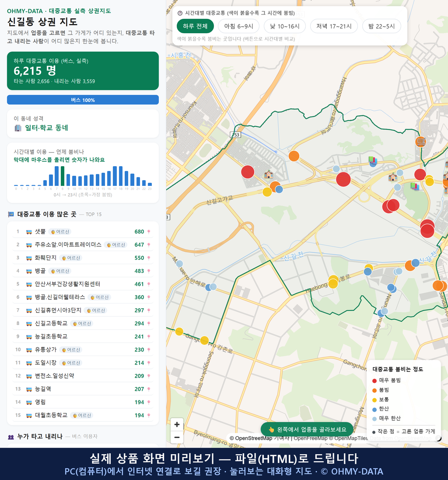Locate 신길고등학교 with its pin icon
The width and height of the screenshot is (448, 480).
click(x=149, y=323)
